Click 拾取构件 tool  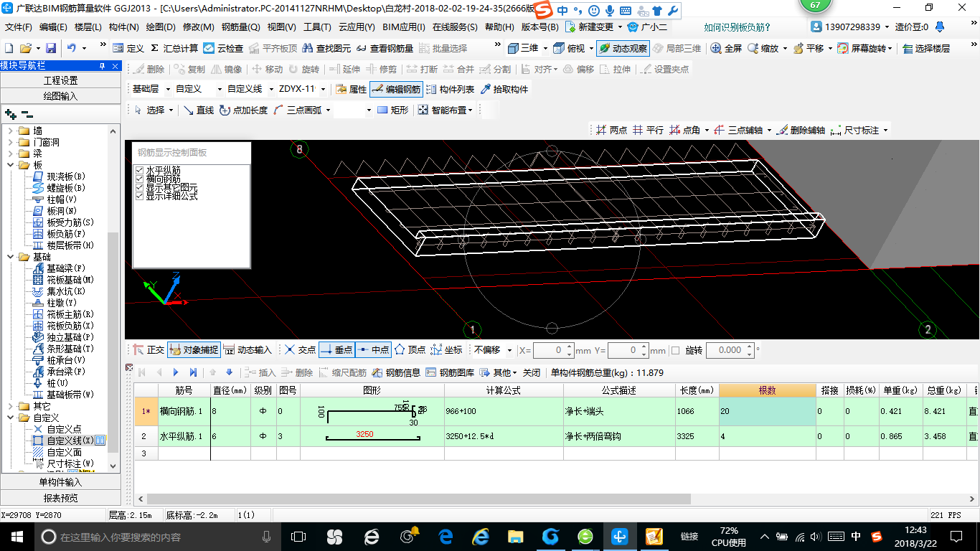click(x=504, y=90)
